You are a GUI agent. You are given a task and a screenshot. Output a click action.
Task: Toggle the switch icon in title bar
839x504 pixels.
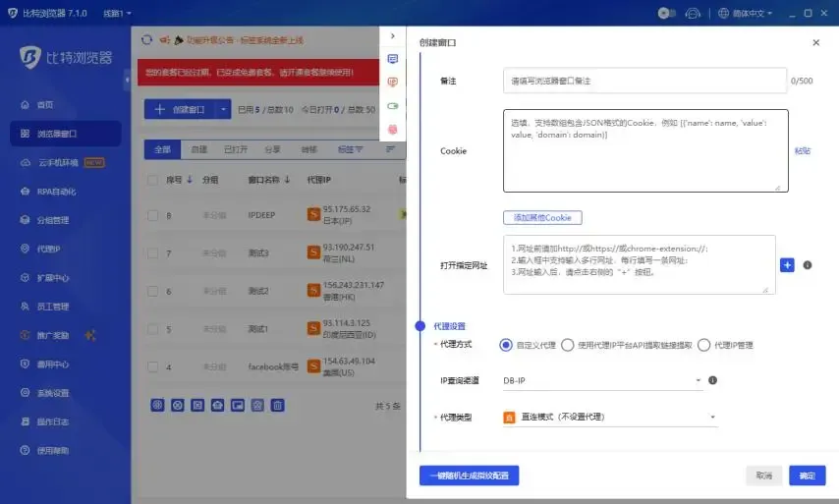[667, 13]
